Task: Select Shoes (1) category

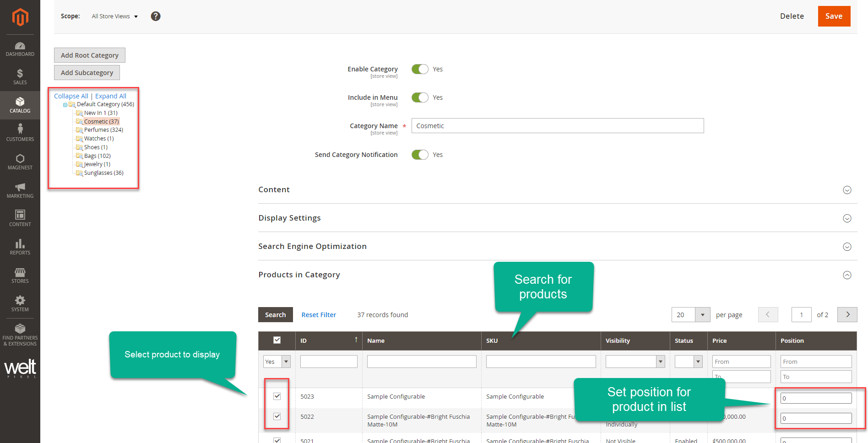Action: pos(96,147)
